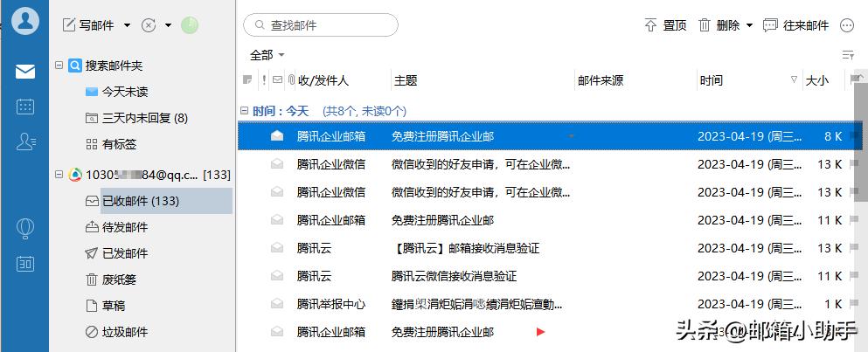Sort by 主题 column header

(x=406, y=80)
